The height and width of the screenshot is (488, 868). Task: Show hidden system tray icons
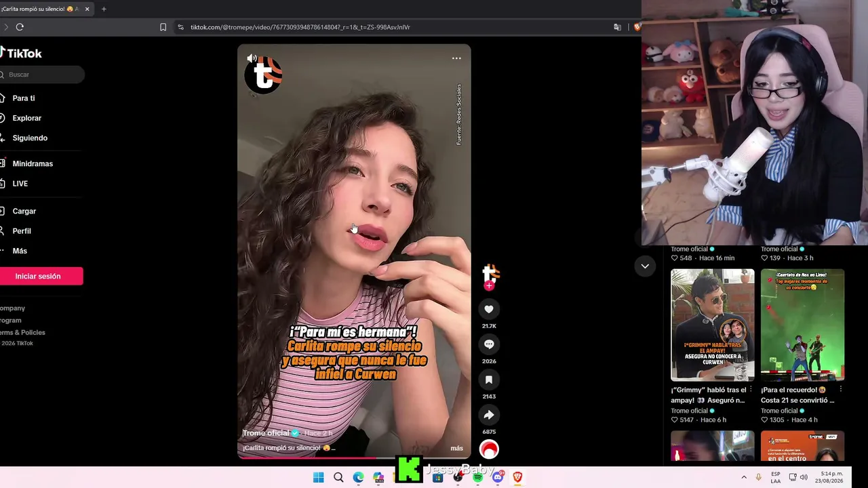pyautogui.click(x=744, y=477)
